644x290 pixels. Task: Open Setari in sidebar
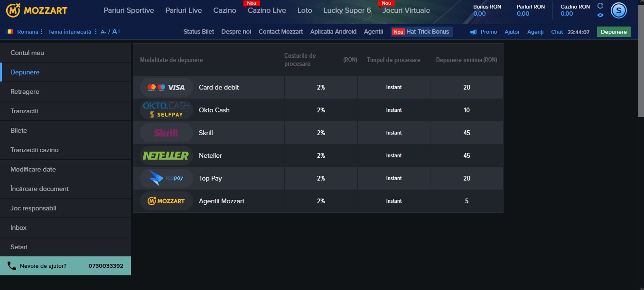[65, 247]
